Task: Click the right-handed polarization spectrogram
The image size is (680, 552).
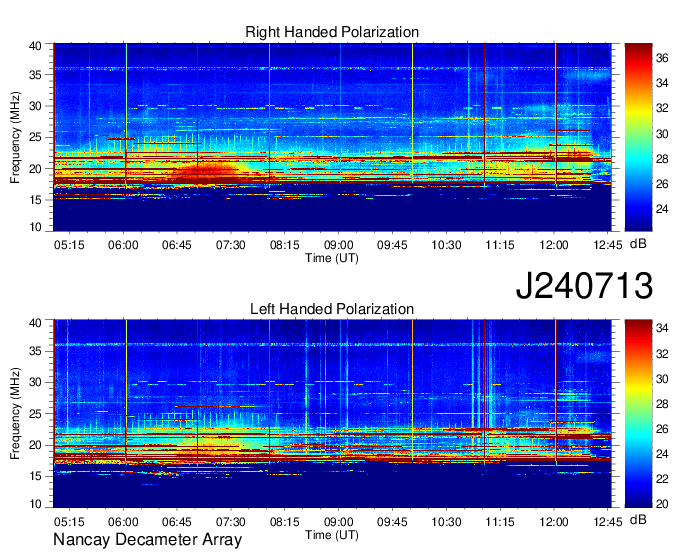Action: tap(332, 137)
